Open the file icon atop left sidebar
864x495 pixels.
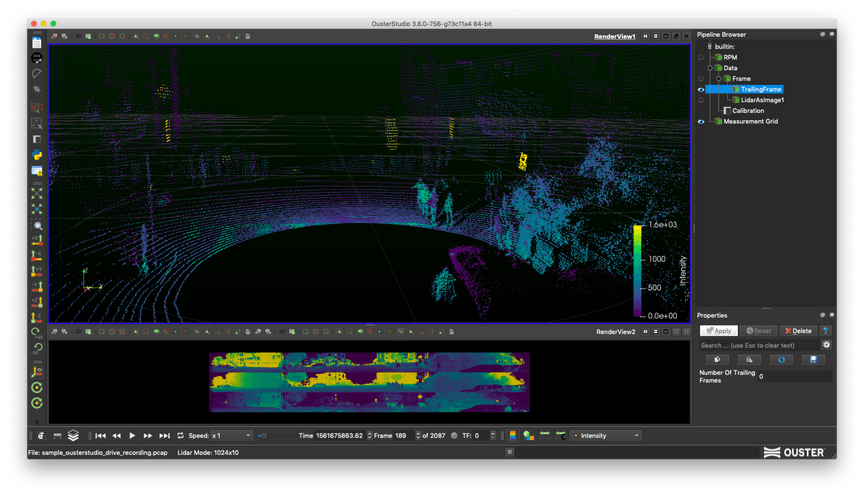coord(37,42)
